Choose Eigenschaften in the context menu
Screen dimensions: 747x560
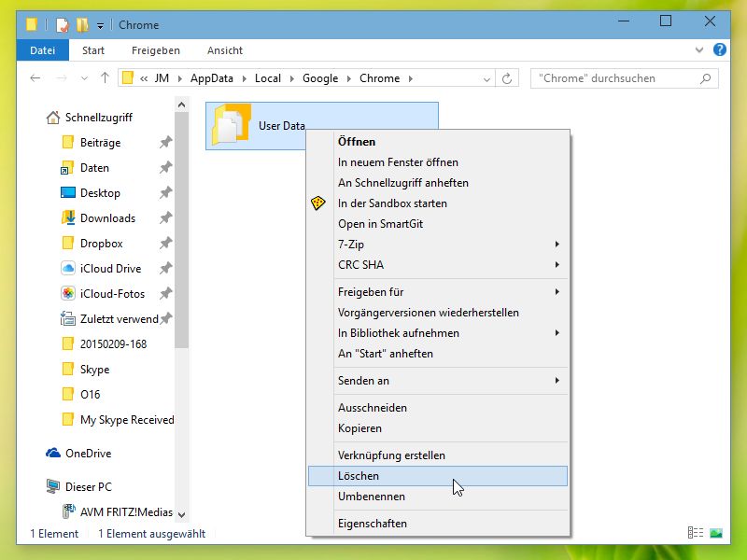coord(372,523)
